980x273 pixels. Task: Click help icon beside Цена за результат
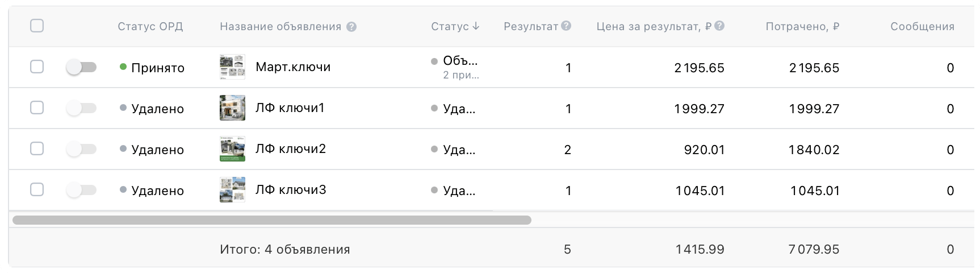point(719,26)
